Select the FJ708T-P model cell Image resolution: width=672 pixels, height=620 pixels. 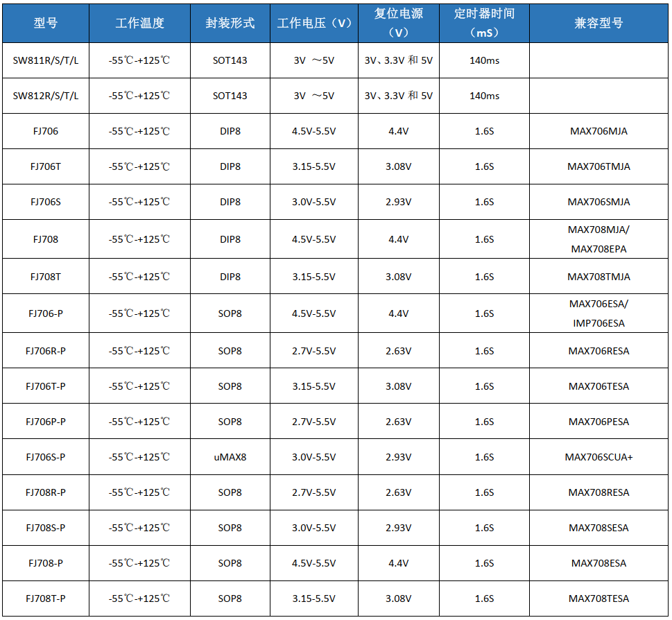point(46,599)
